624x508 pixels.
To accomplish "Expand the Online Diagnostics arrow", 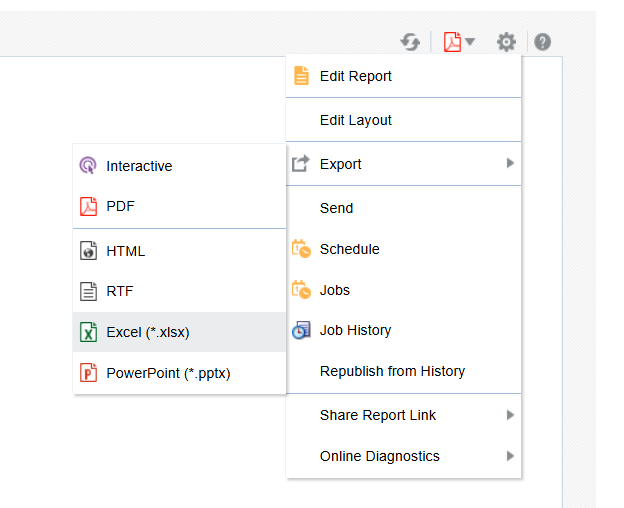I will click(x=510, y=456).
